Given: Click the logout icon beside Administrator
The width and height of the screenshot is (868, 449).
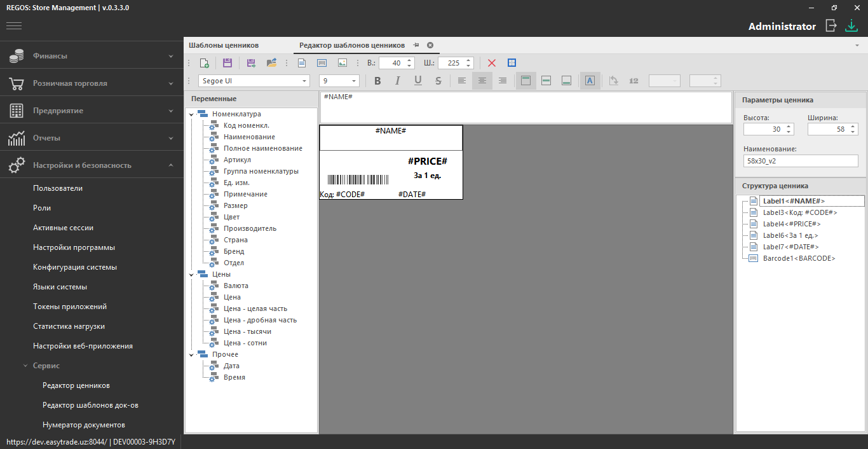Looking at the screenshot, I should point(831,26).
